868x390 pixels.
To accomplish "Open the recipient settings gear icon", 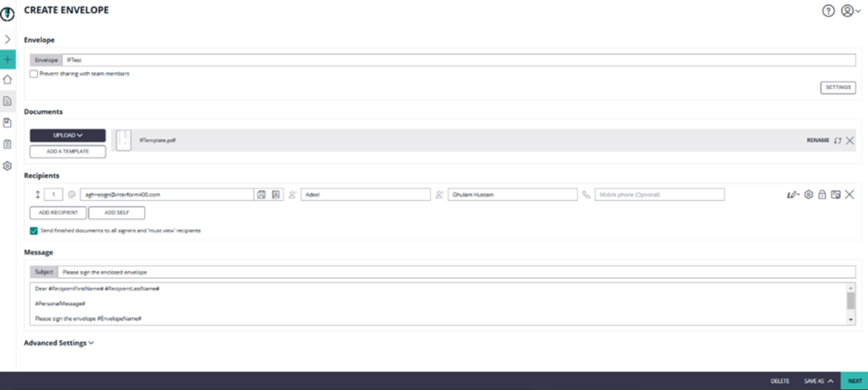I will point(808,195).
